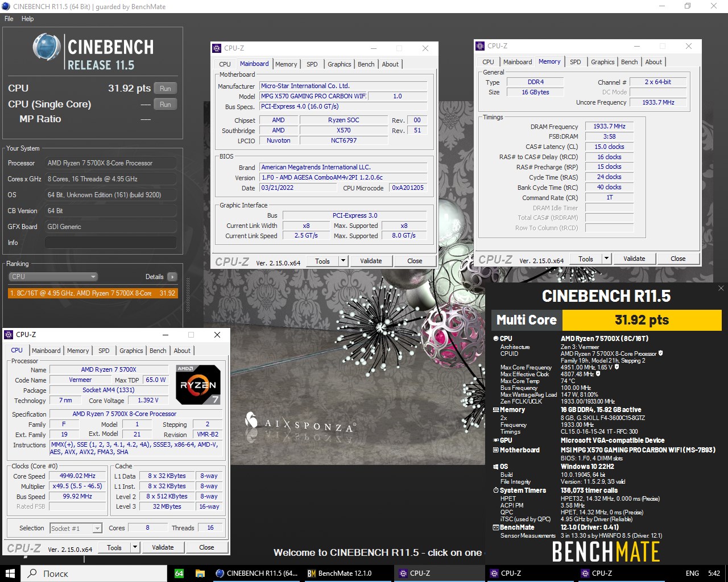Open SPD tab in the Memory CPU-Z window
728x582 pixels.
(x=576, y=62)
